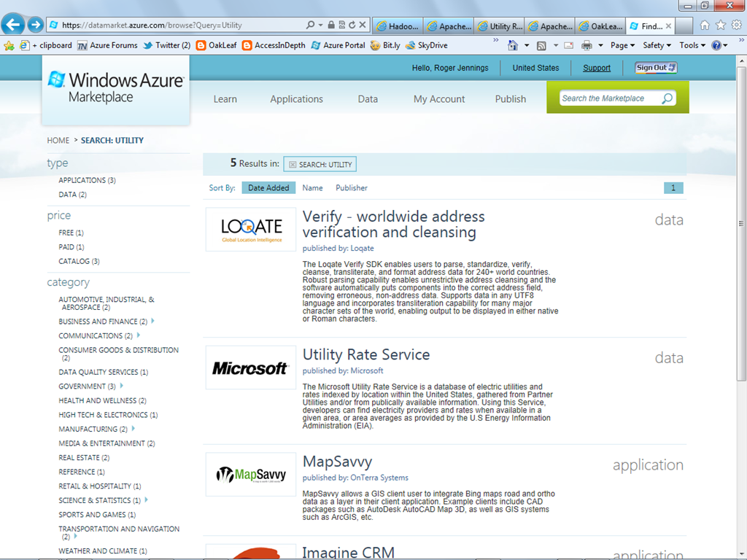Screen dimensions: 747x560
Task: Open the Applications navigation menu item
Action: click(x=296, y=99)
